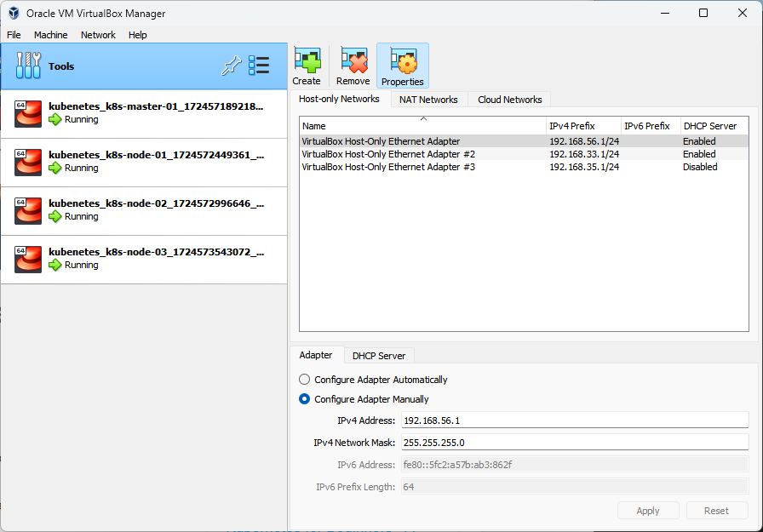Click the Tools wrench and screwdriver icon
The height and width of the screenshot is (532, 763).
coord(28,66)
